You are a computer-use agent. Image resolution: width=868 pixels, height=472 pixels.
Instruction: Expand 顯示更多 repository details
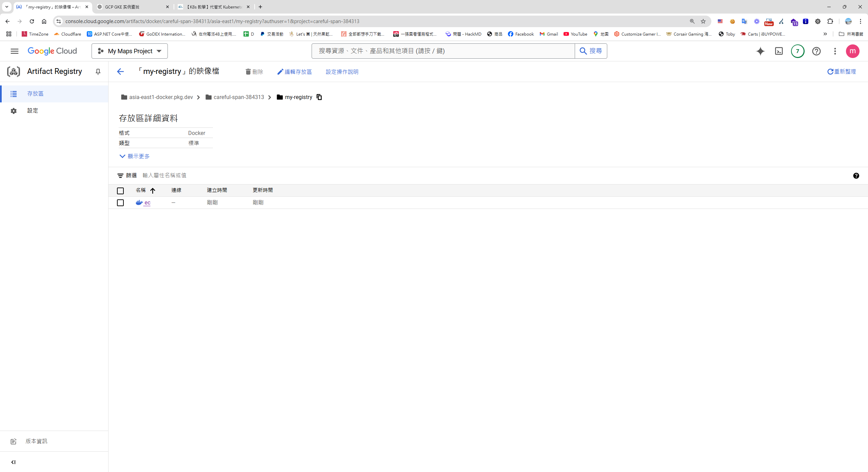tap(134, 156)
